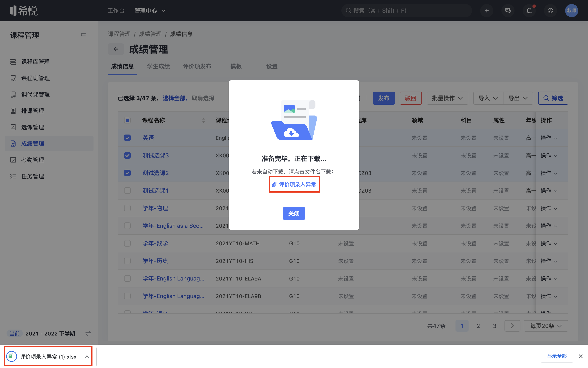Open the notifications bell icon
Image resolution: width=588 pixels, height=368 pixels.
coord(529,11)
